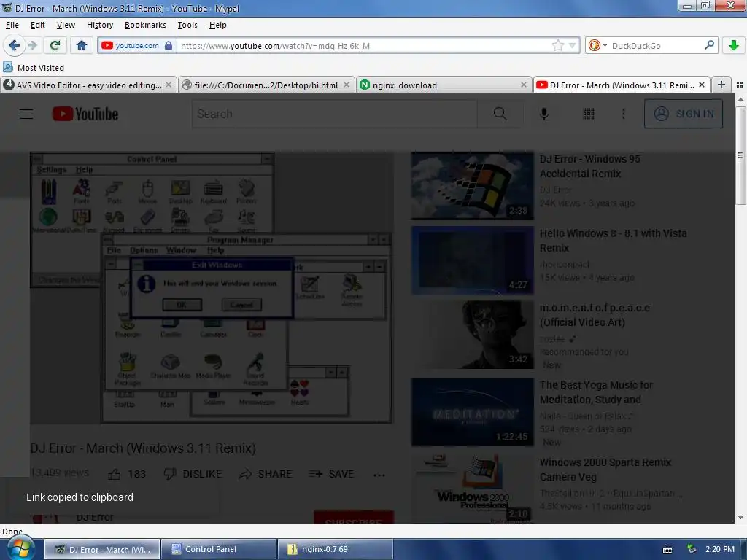Open the Bookmarks menu
Screen dimensions: 747x560
click(x=145, y=25)
